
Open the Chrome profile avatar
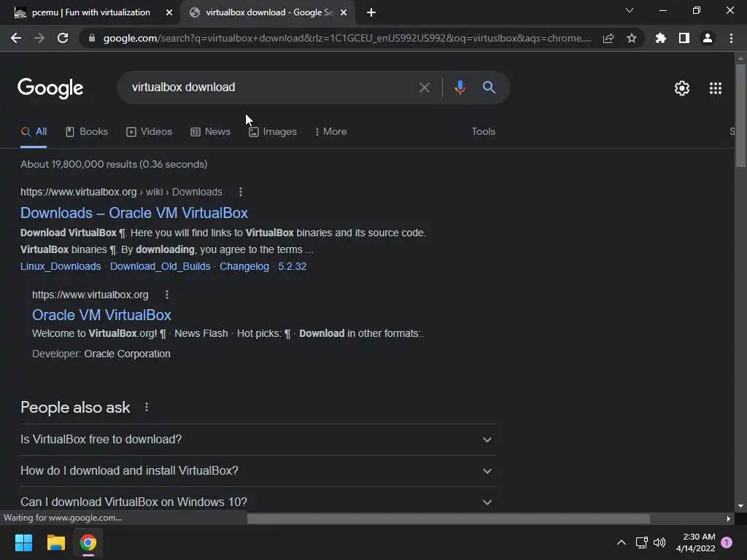(x=708, y=38)
